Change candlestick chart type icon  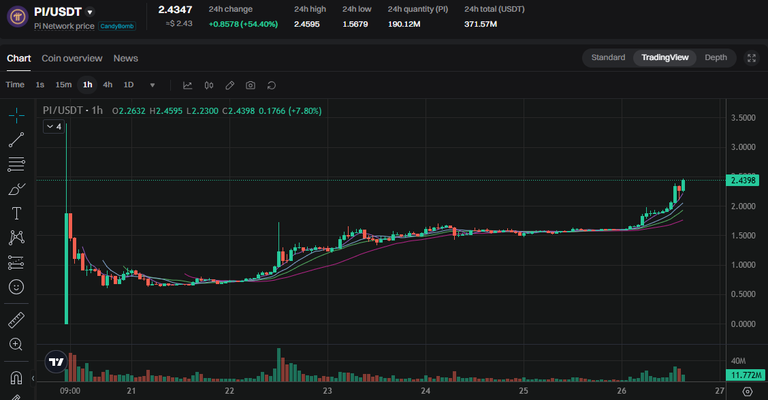(209, 85)
